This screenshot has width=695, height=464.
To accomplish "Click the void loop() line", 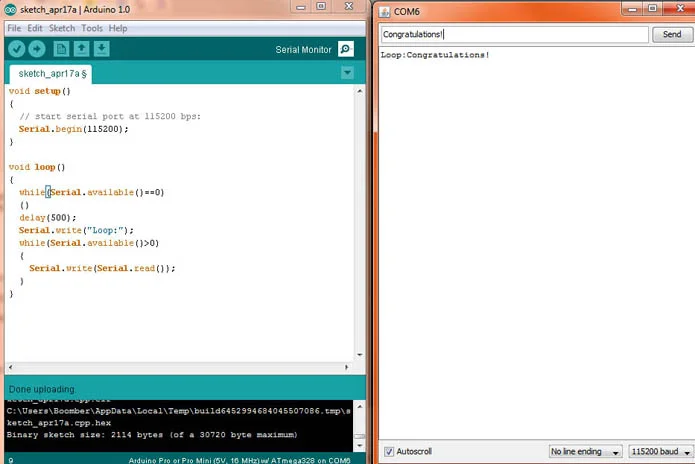I will [37, 167].
